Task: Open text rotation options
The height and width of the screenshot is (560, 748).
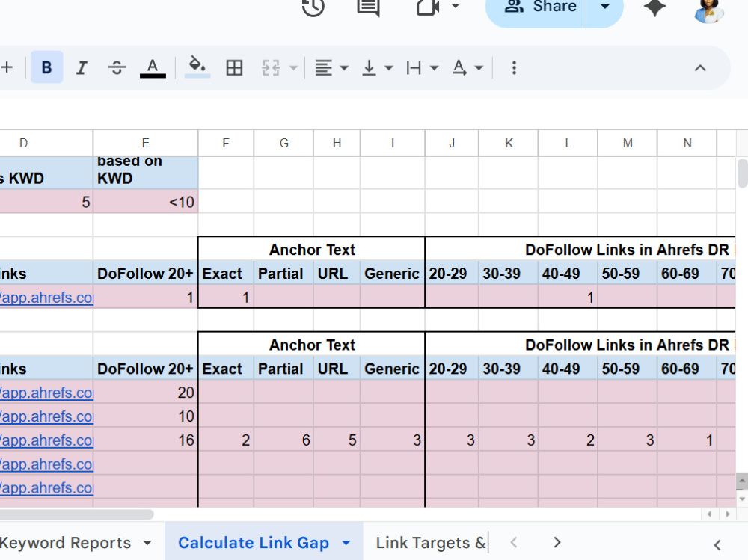Action: click(459, 67)
